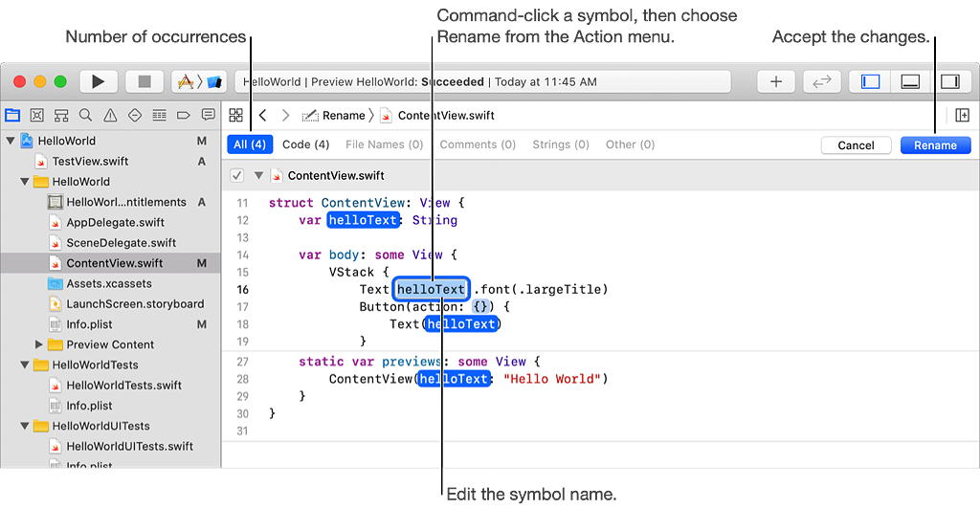The width and height of the screenshot is (980, 509).
Task: Expand the Preview Content folder
Action: click(x=38, y=344)
